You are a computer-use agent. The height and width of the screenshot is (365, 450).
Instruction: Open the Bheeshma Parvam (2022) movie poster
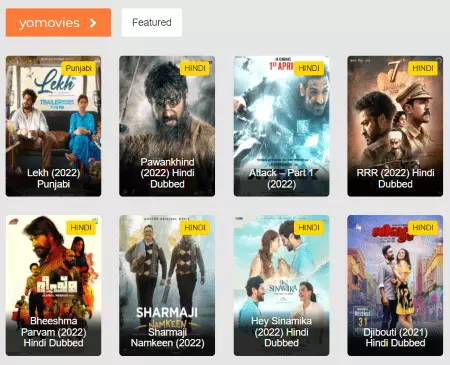click(53, 285)
